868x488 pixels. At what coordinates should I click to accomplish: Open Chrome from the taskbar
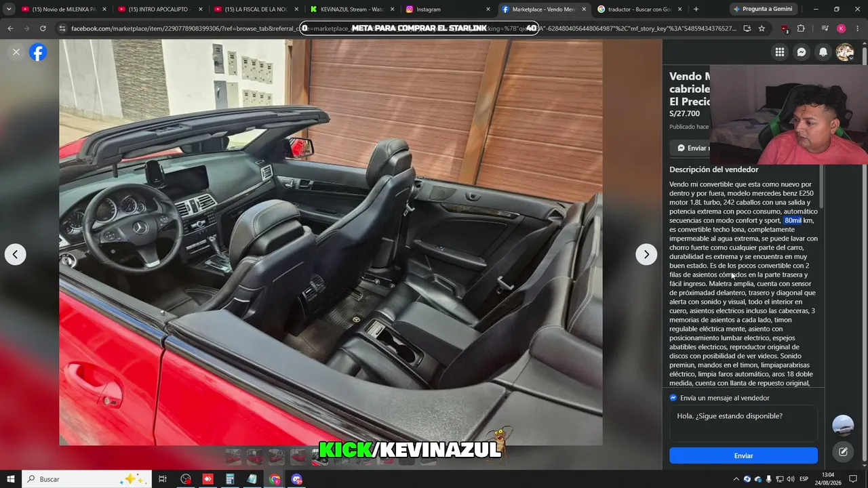click(275, 479)
